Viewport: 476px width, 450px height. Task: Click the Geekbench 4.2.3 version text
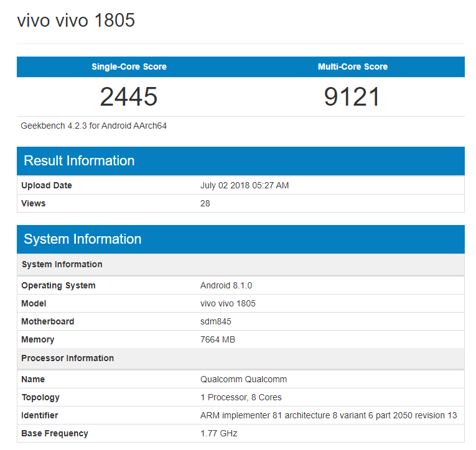tap(93, 126)
